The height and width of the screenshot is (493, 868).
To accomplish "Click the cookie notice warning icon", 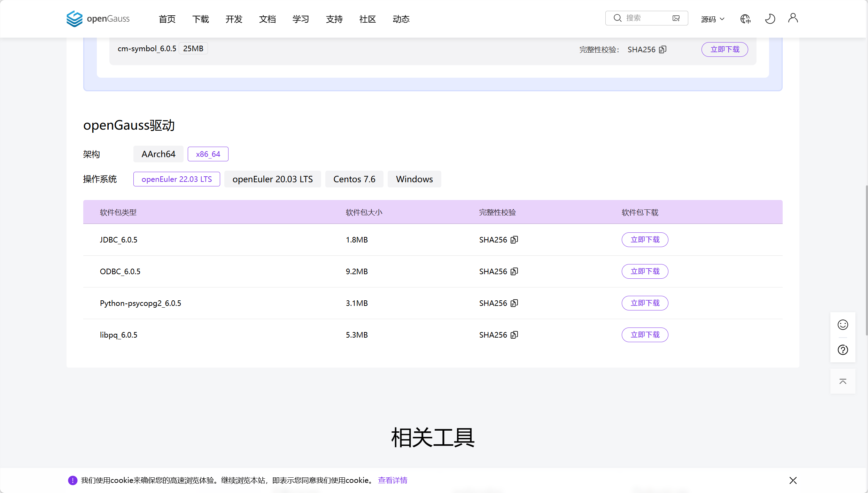I will click(x=72, y=480).
